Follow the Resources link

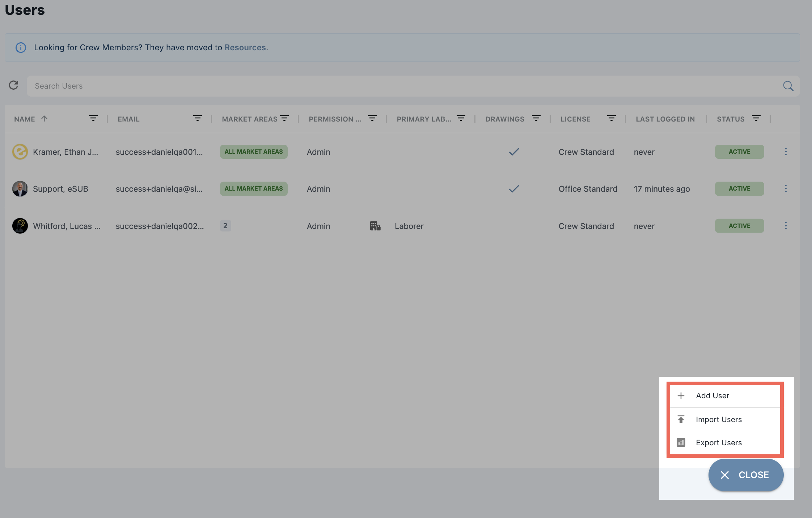[x=245, y=47]
